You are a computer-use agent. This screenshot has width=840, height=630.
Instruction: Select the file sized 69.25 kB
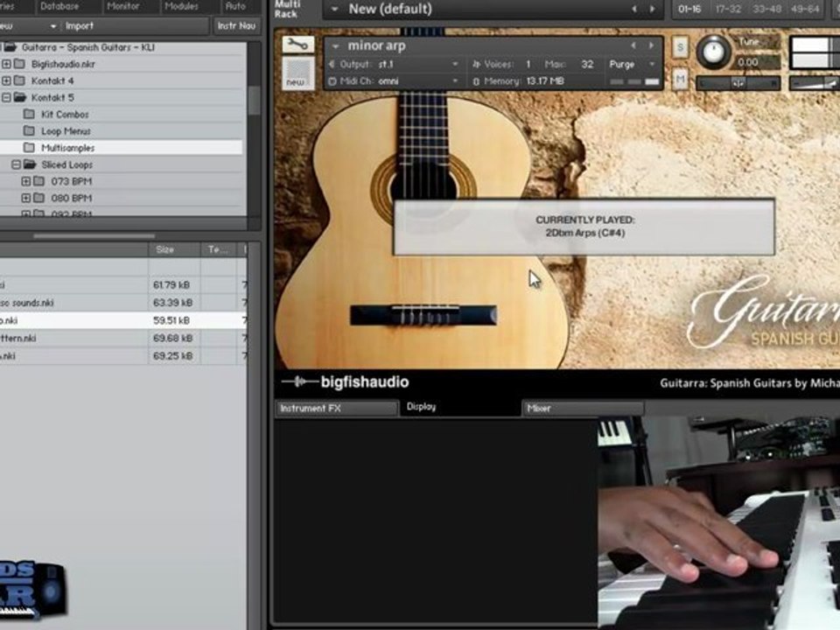(x=123, y=356)
